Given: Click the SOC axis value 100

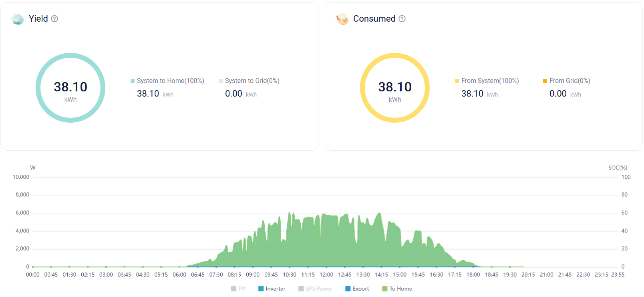Looking at the screenshot, I should (x=626, y=177).
